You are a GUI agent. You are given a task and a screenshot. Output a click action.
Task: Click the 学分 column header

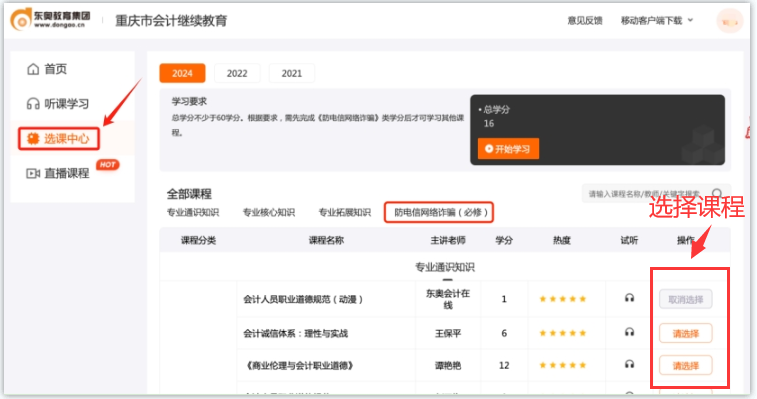click(504, 240)
